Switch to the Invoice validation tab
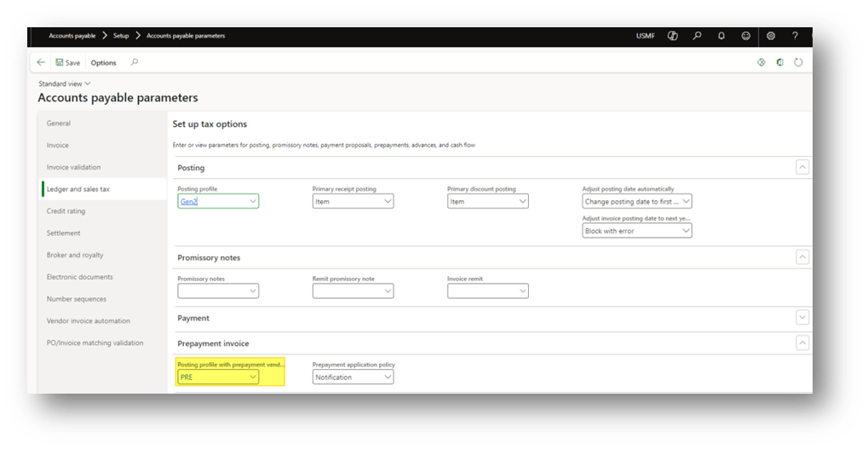The height and width of the screenshot is (449, 868). [x=73, y=167]
